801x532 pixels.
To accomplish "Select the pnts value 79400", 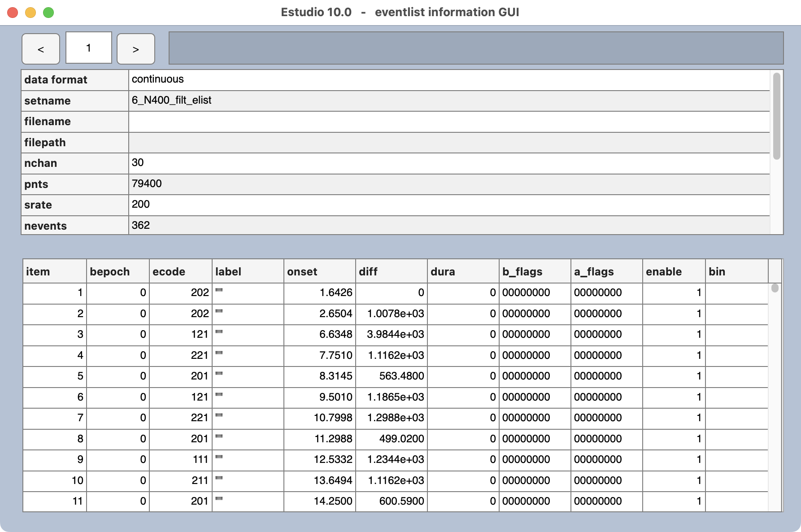I will tap(449, 184).
